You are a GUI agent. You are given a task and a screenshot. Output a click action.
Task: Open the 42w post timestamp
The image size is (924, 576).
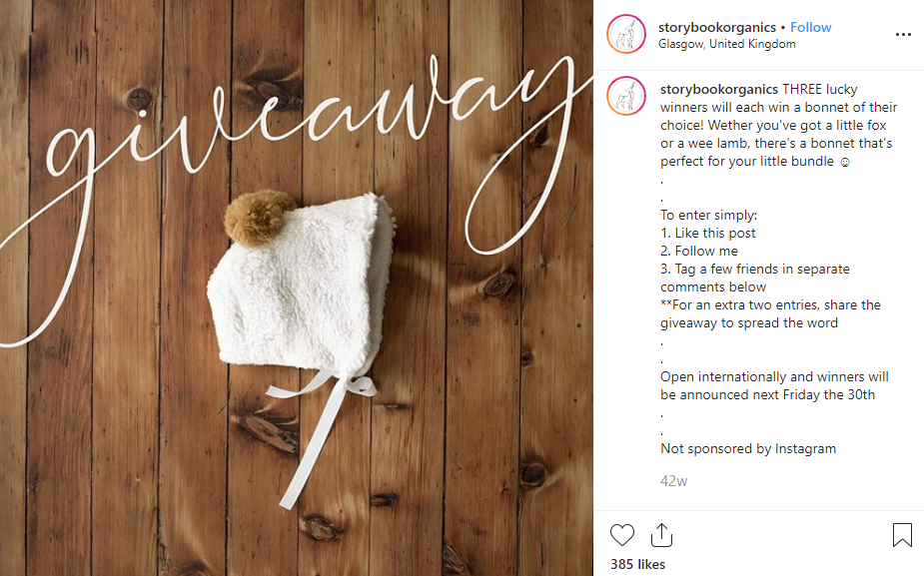pos(673,481)
